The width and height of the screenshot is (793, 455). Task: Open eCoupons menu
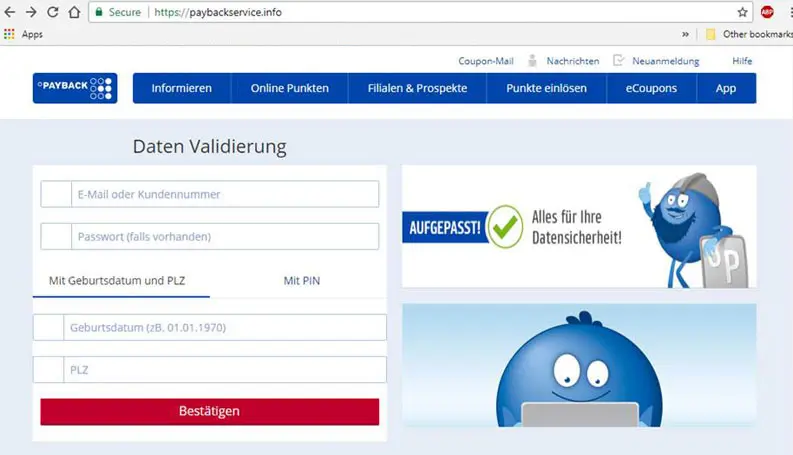coord(651,88)
